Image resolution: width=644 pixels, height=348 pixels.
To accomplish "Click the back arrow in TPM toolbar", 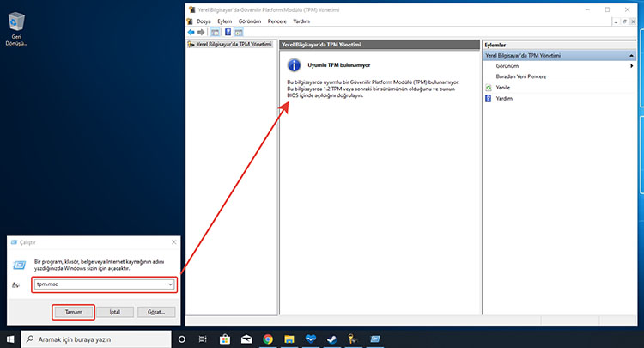I will [x=191, y=32].
